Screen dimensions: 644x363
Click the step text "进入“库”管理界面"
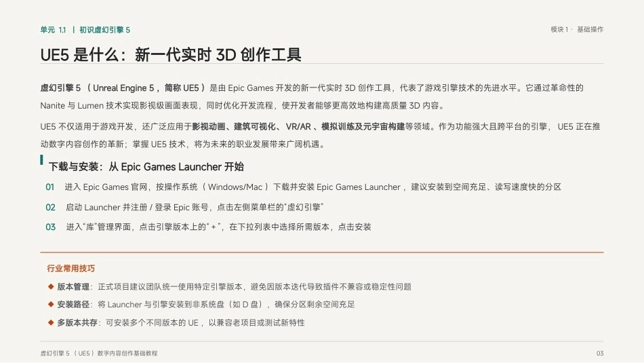click(98, 227)
